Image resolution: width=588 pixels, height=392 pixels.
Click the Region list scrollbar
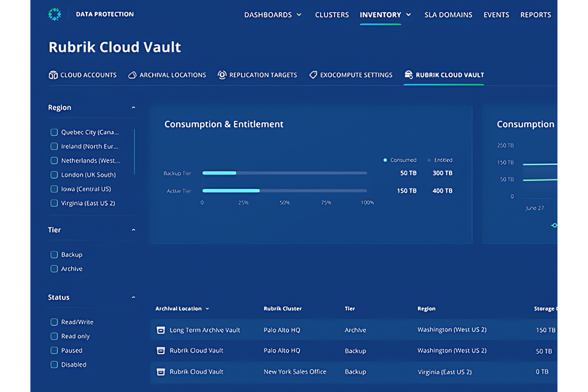[134, 152]
